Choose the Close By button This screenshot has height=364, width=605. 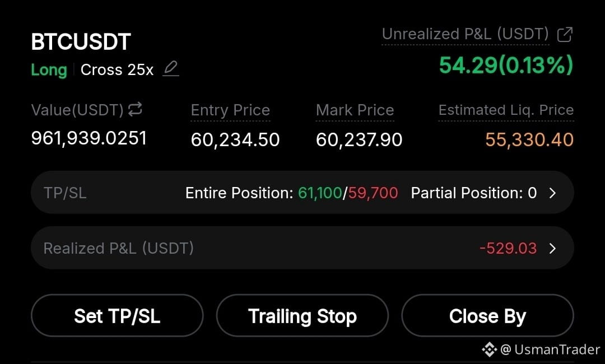487,316
